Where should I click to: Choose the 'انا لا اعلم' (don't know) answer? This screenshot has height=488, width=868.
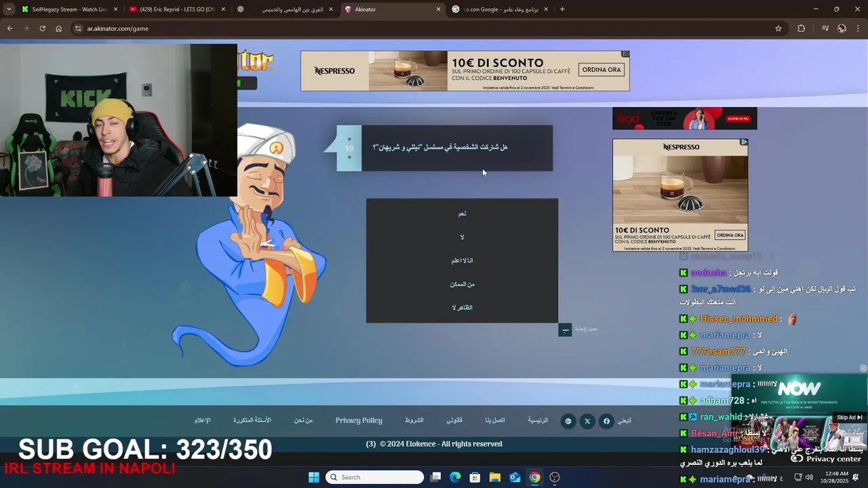coord(462,260)
